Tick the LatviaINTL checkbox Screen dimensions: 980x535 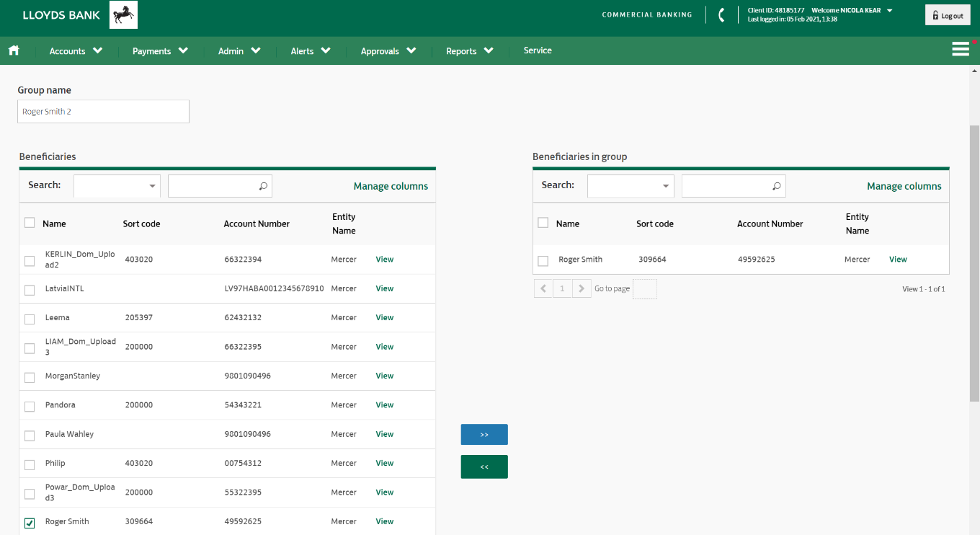pos(30,290)
